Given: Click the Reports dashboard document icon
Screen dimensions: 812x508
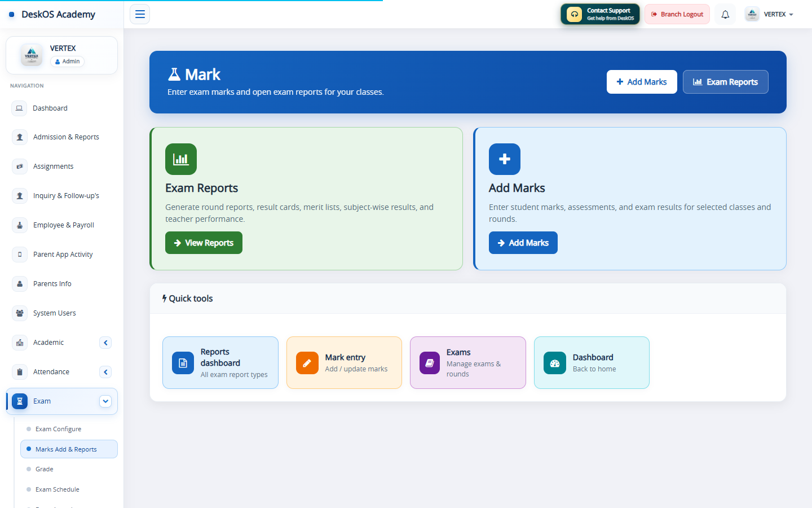Looking at the screenshot, I should (x=183, y=363).
